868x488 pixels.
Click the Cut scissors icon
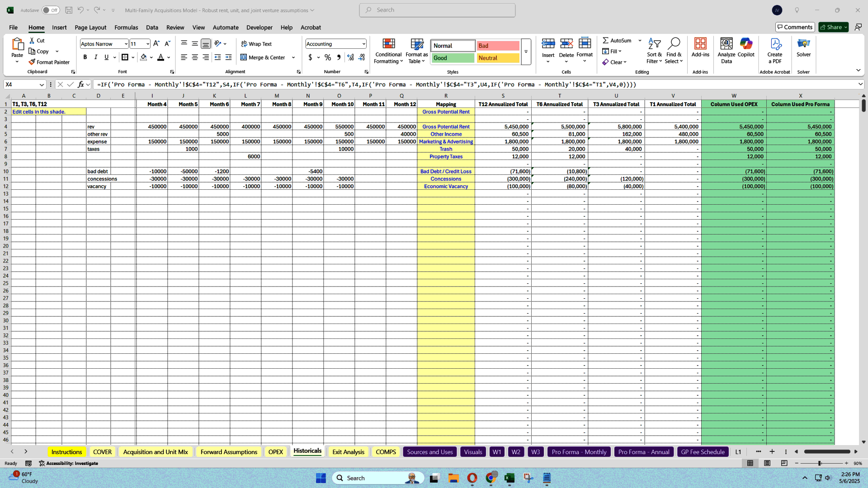32,41
